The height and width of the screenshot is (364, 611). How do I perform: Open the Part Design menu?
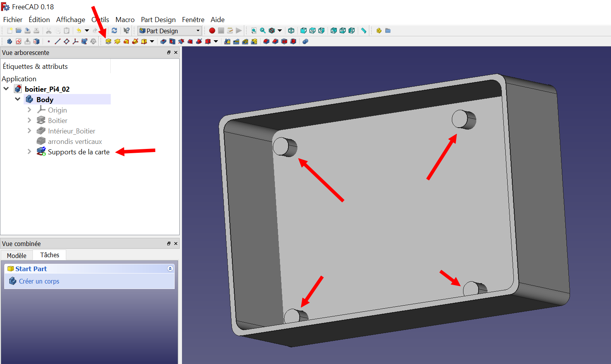(x=158, y=20)
